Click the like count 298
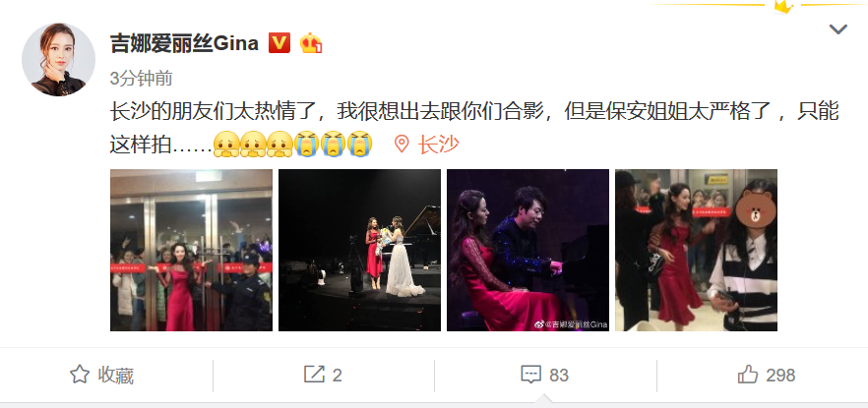 (781, 376)
